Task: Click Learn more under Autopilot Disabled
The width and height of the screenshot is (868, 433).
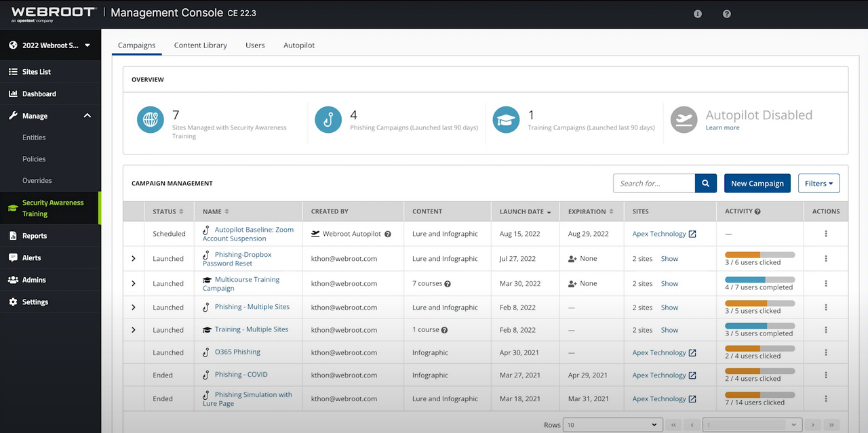Action: click(722, 128)
